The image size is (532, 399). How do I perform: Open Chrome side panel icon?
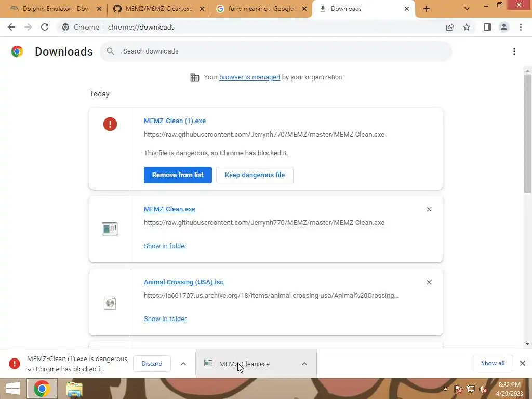(x=487, y=27)
